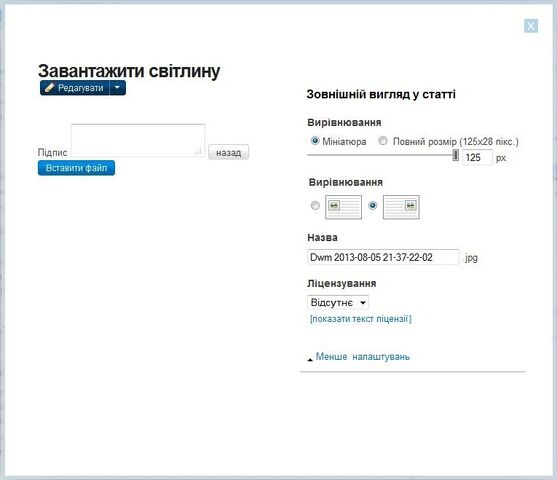Click the Підпис caption text area
Image resolution: width=557 pixels, height=480 pixels.
[138, 140]
